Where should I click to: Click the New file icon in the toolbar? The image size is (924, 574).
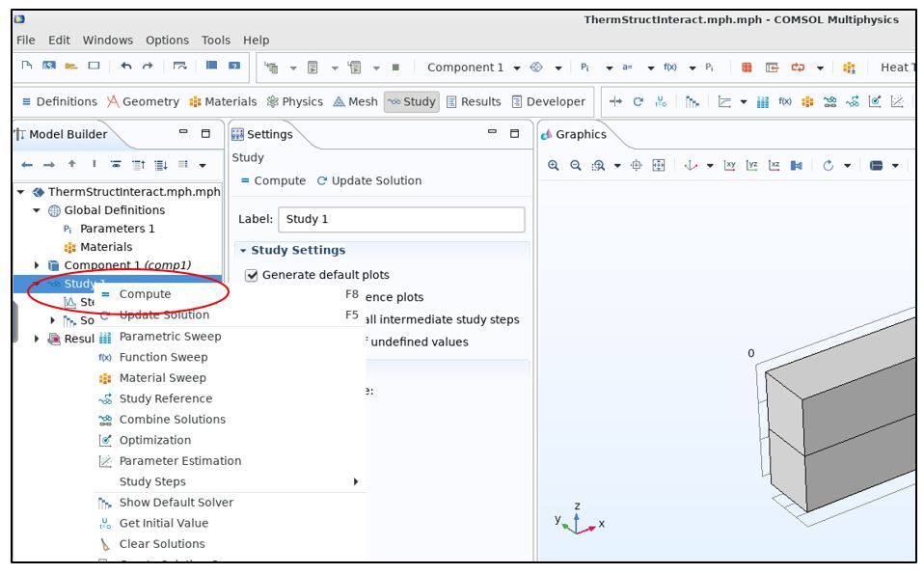pos(26,66)
